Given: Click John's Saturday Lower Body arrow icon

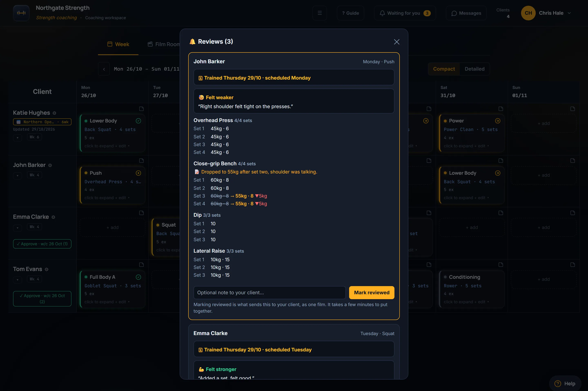Looking at the screenshot, I should click(x=497, y=173).
